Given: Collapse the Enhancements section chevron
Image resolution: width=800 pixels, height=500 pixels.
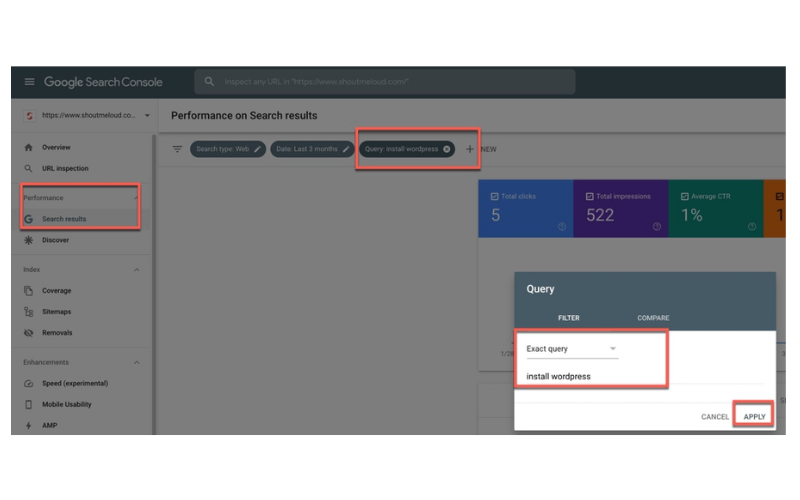Looking at the screenshot, I should point(136,362).
